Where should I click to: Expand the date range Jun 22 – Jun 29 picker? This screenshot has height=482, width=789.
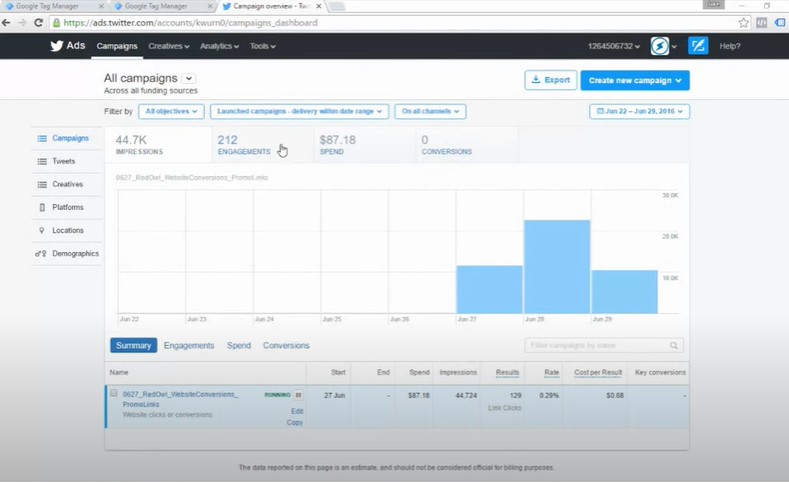pyautogui.click(x=639, y=112)
